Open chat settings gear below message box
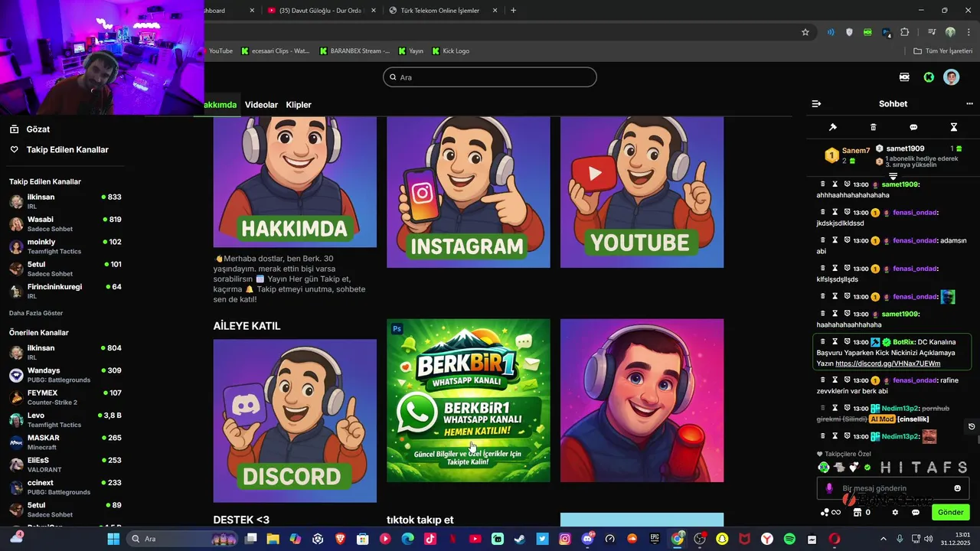The image size is (980, 551). (895, 512)
